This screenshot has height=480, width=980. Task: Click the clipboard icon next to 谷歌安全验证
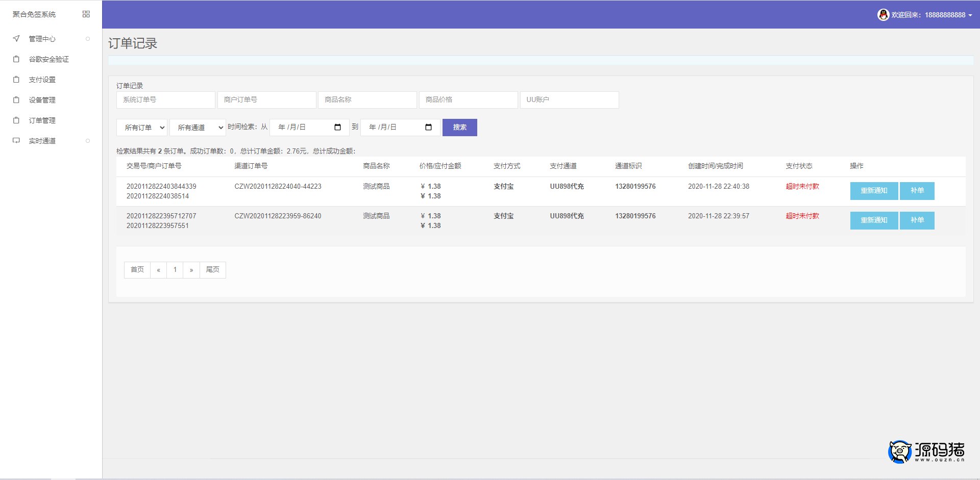[16, 59]
